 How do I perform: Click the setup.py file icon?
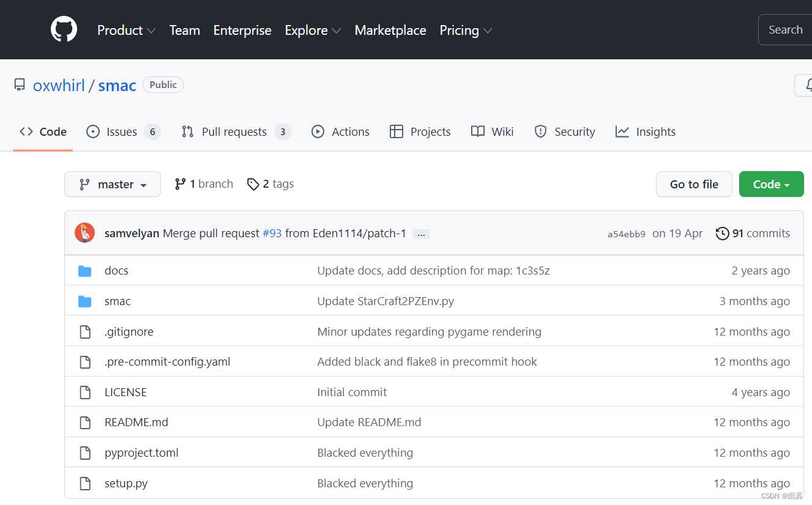coord(85,484)
